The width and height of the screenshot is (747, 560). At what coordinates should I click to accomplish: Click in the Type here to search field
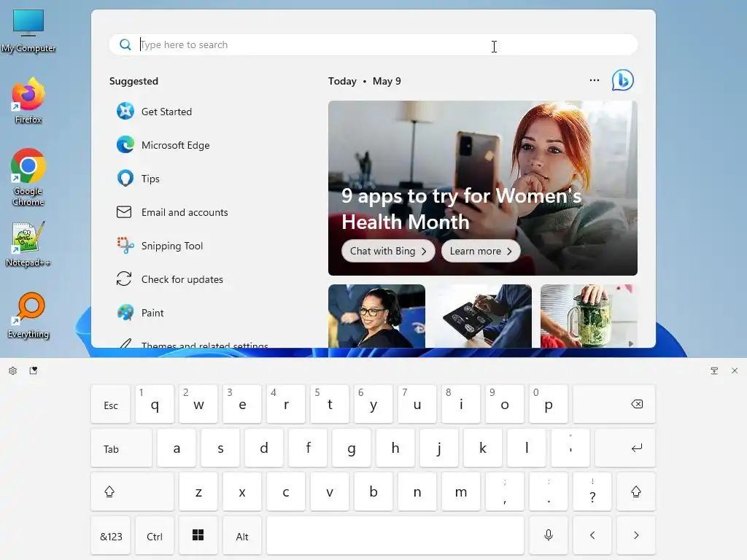(x=373, y=44)
